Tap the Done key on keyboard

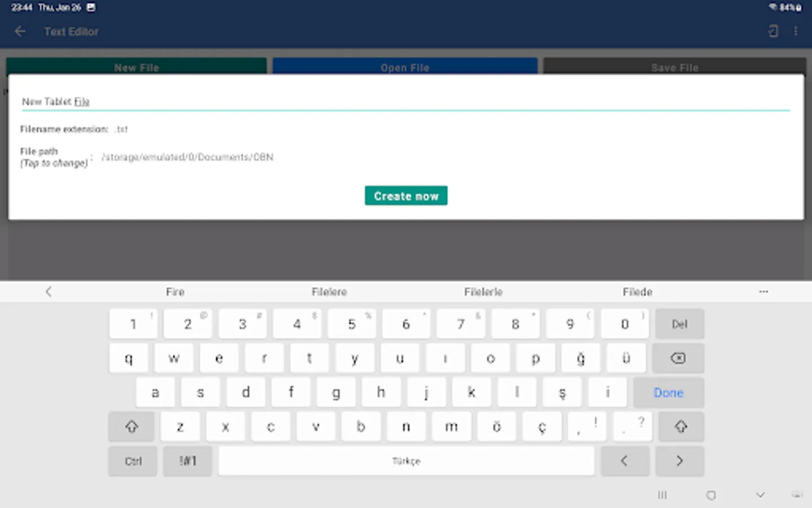point(669,393)
